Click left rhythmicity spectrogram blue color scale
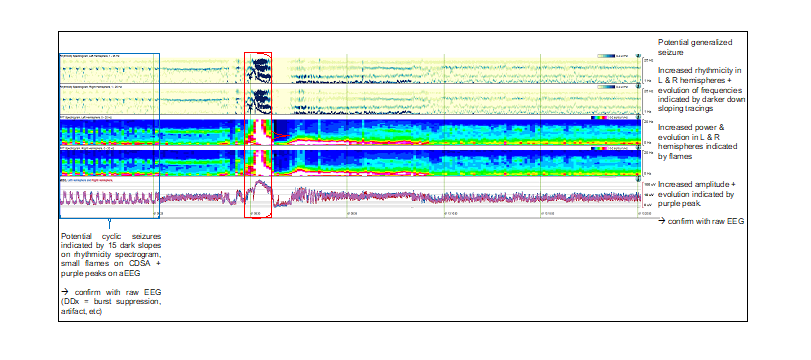The height and width of the screenshot is (360, 811). [606, 55]
